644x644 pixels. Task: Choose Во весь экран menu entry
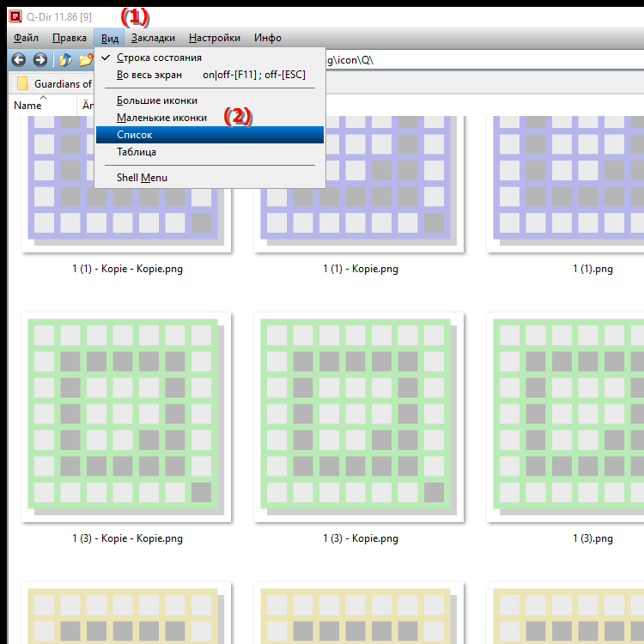tap(210, 75)
